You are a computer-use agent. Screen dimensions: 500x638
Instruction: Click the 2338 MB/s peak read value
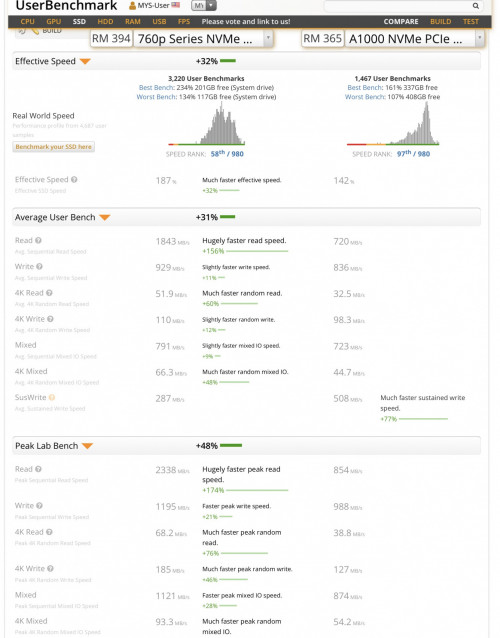pyautogui.click(x=172, y=470)
